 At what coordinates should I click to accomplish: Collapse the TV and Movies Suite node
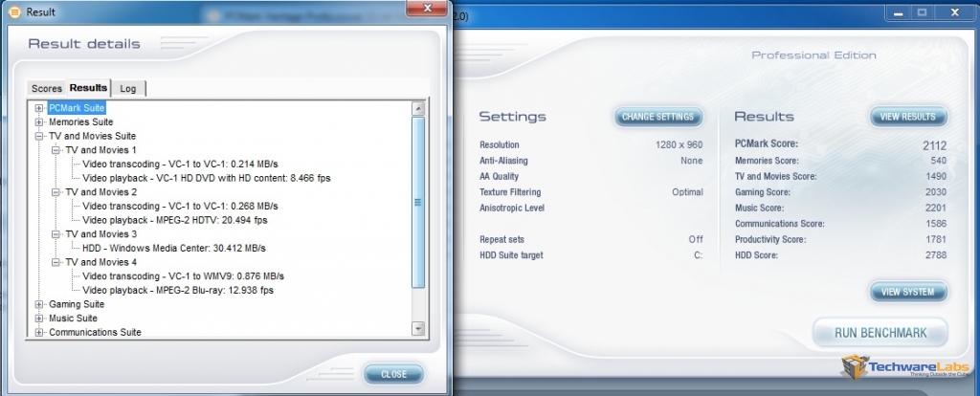(x=39, y=137)
